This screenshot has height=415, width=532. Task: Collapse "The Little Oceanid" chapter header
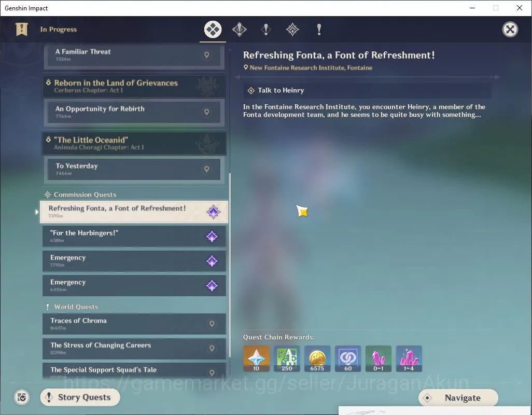click(134, 143)
